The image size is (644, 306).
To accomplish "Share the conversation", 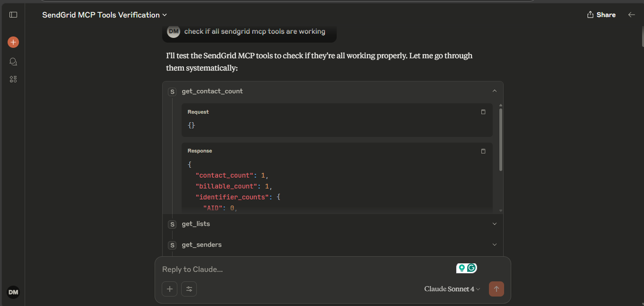I will 601,14.
